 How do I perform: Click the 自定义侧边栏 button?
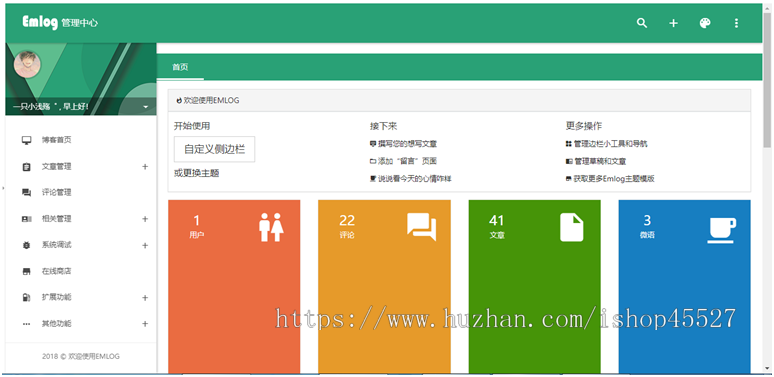(214, 149)
